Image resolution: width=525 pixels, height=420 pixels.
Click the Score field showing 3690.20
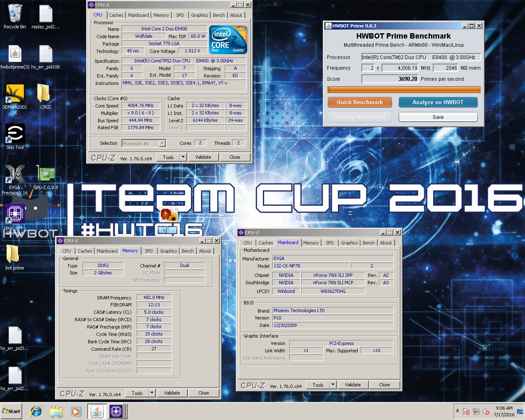[390, 79]
